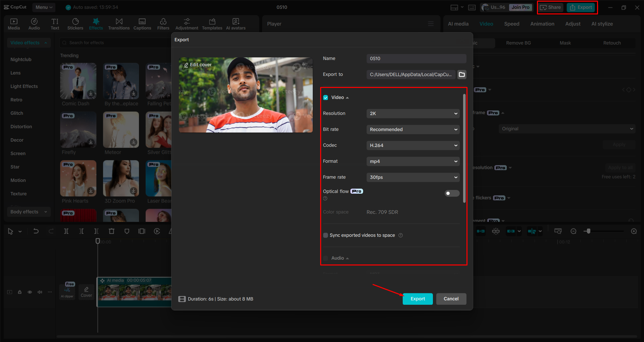The image size is (644, 342).
Task: Click the Export button in the dialog
Action: (x=417, y=299)
